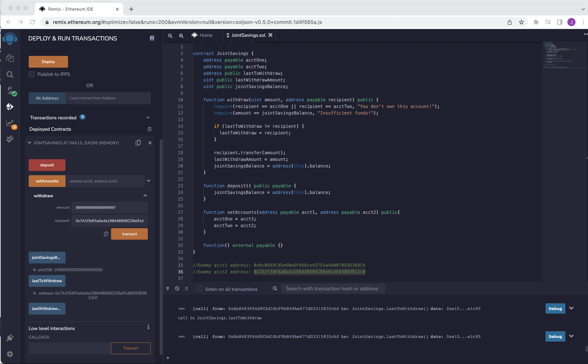Image resolution: width=588 pixels, height=364 pixels.
Task: Open the Settings gear in the sidebar
Action: [x=10, y=354]
